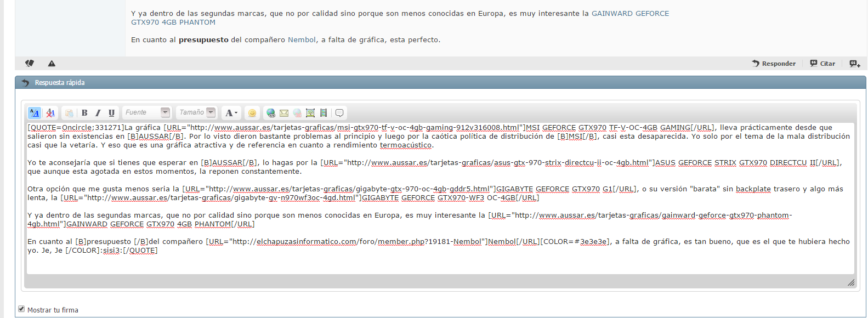Open the Nembol member link in post
This screenshot has width=868, height=318.
coord(302,40)
